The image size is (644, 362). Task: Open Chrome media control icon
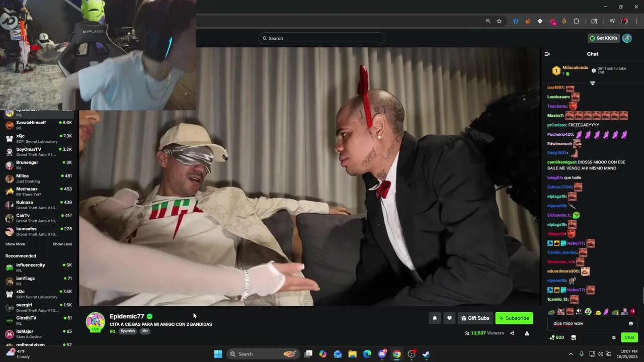click(612, 21)
